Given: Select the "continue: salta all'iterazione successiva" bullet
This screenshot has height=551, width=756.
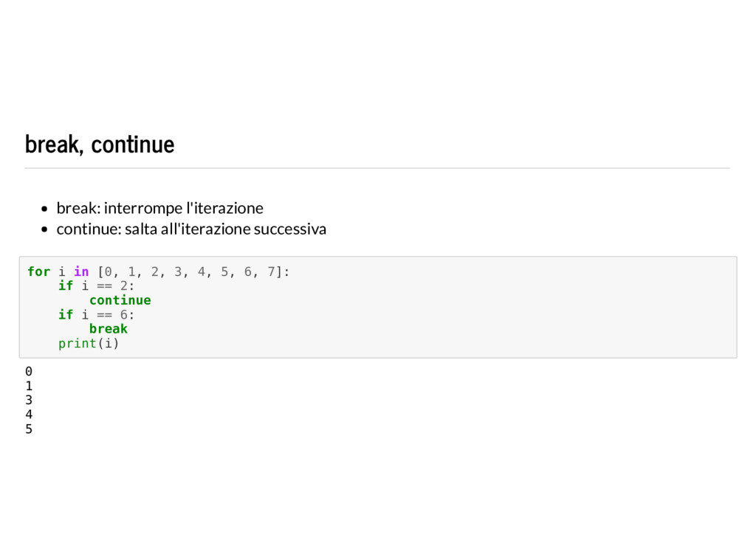Looking at the screenshot, I should tap(191, 229).
